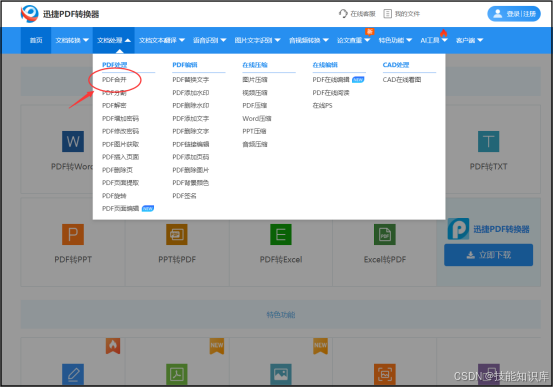Expand the 文档文本翻译 dropdown

[162, 40]
